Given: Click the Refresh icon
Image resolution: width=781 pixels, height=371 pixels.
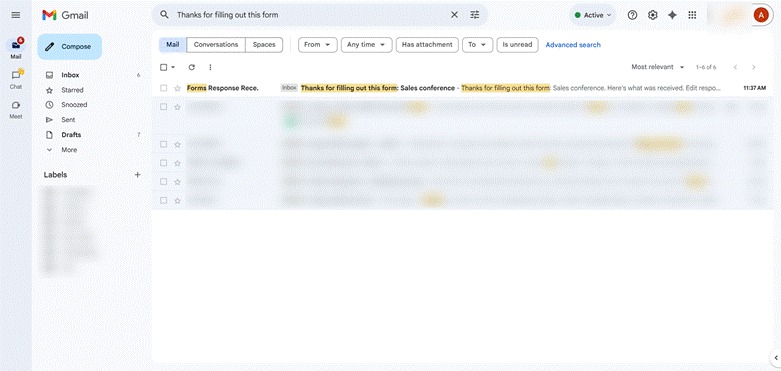Looking at the screenshot, I should (192, 67).
